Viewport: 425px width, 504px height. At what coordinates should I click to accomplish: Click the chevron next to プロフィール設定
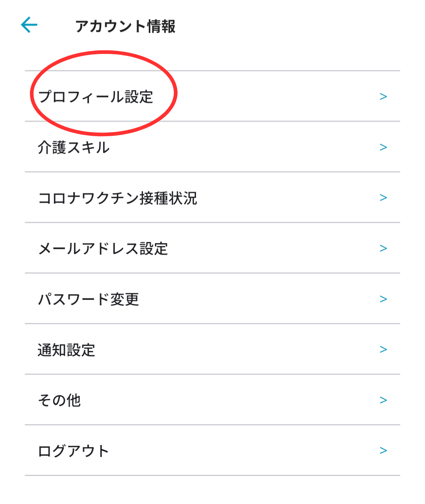383,96
